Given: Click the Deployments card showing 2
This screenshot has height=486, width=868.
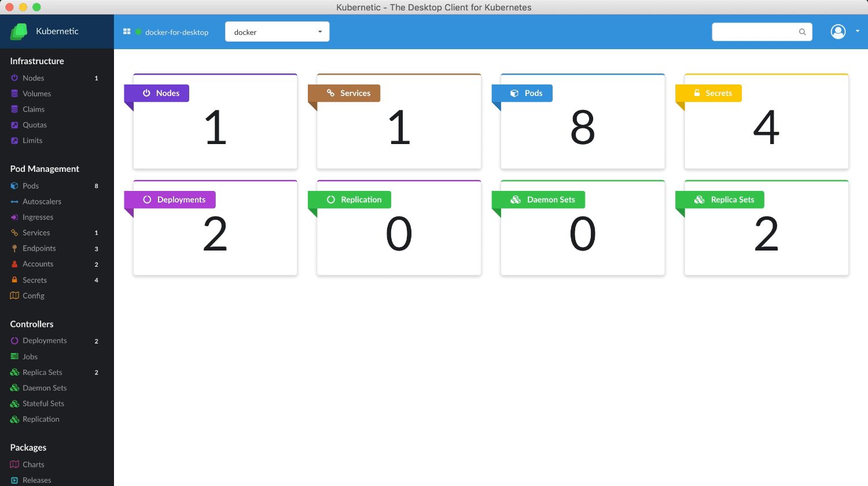Looking at the screenshot, I should (x=215, y=228).
